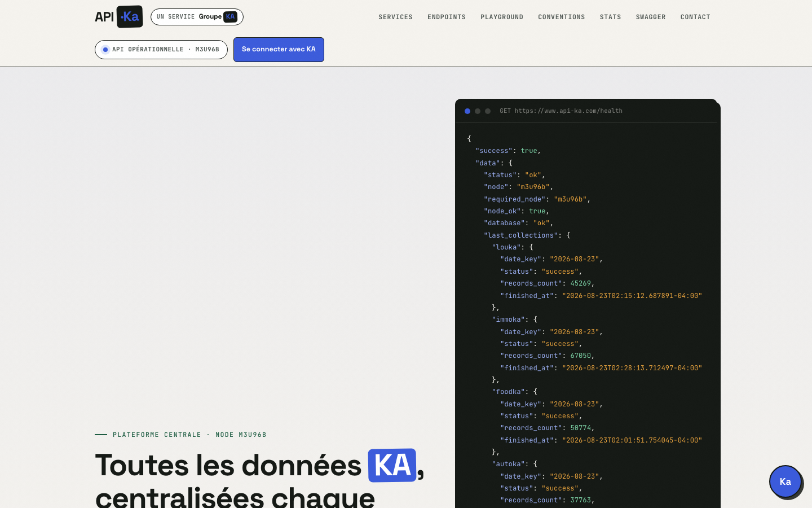Click foodka finished_at timestamp 02:01:51

632,440
